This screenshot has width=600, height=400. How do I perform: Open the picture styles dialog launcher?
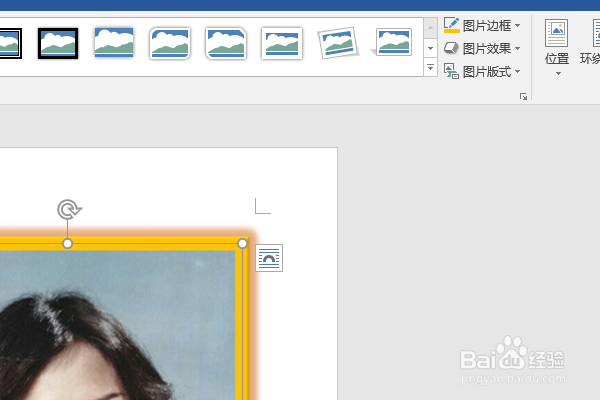[523, 96]
